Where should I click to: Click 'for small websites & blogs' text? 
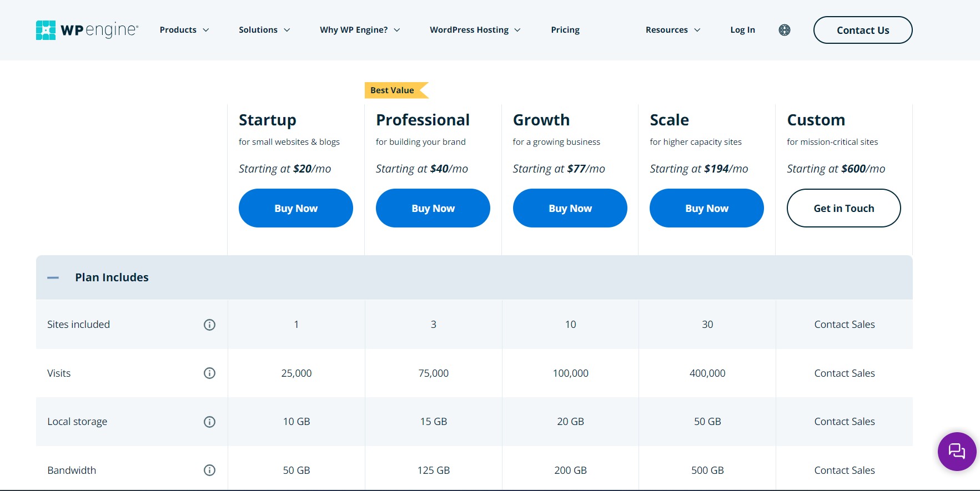click(289, 142)
